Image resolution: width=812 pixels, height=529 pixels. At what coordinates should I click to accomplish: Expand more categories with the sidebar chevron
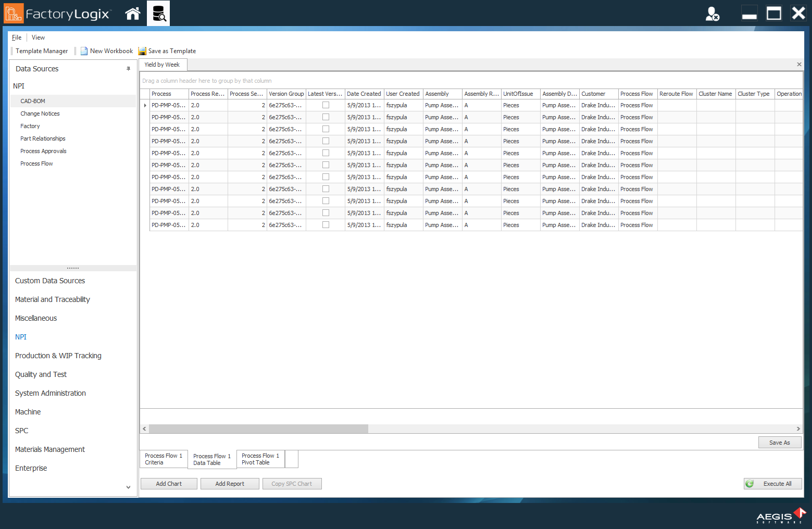[x=128, y=487]
